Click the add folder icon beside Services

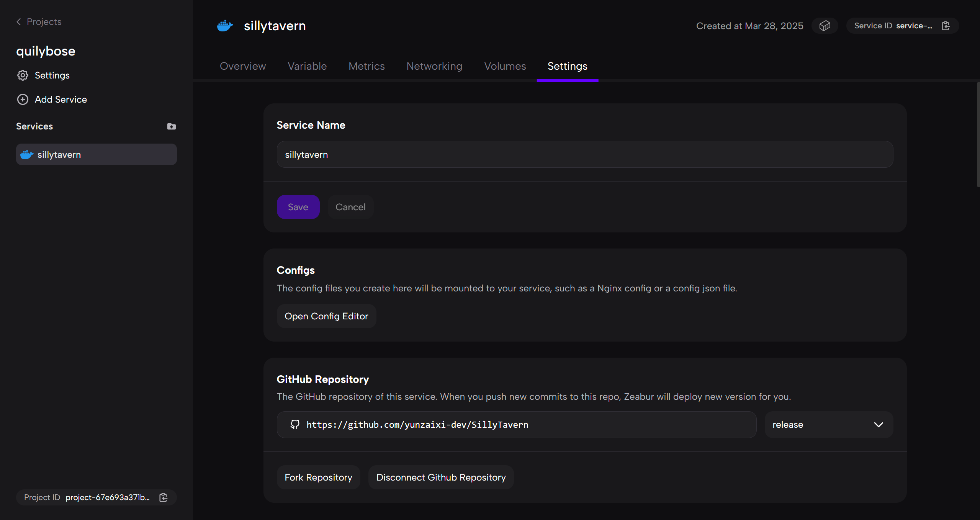click(x=171, y=126)
